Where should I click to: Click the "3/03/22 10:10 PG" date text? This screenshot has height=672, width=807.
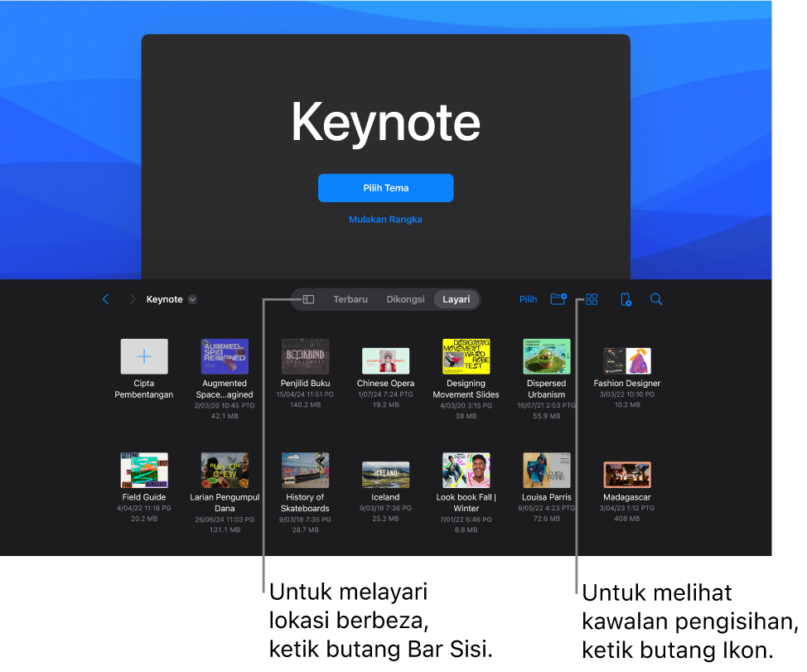627,394
